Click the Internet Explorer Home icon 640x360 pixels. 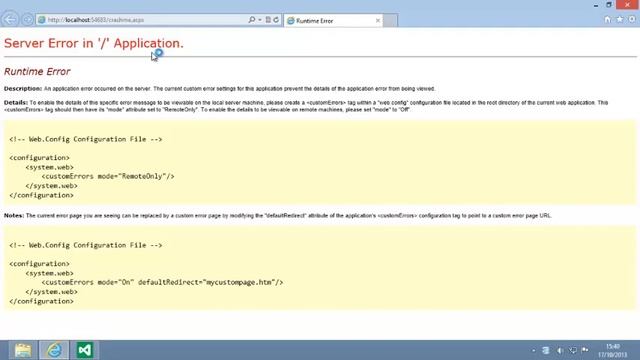[x=607, y=20]
